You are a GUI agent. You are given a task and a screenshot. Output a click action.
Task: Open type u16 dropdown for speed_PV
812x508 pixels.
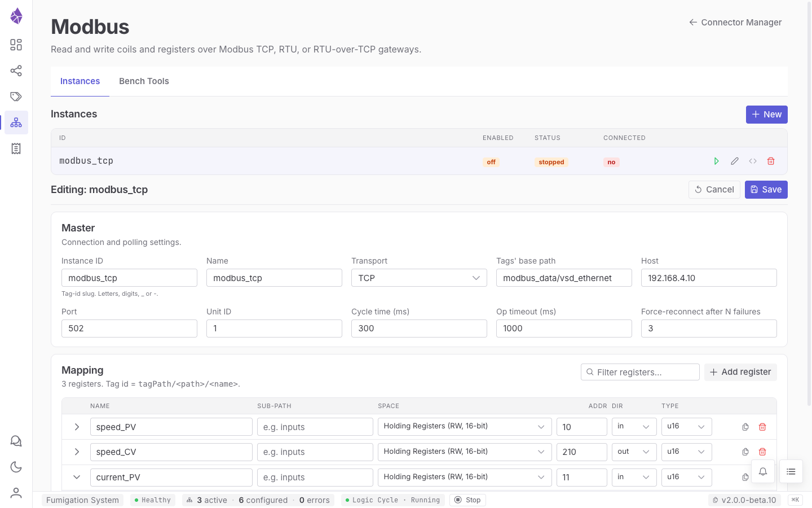point(686,427)
